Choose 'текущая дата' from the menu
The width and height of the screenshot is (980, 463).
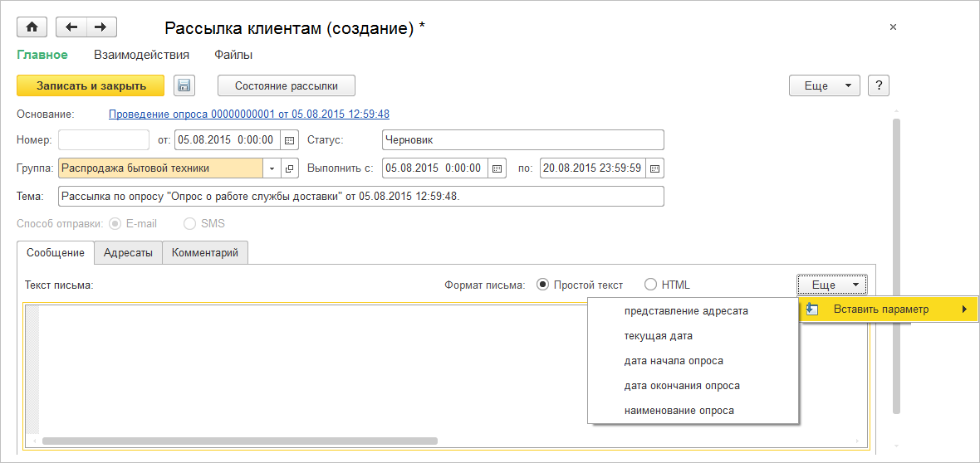[659, 336]
